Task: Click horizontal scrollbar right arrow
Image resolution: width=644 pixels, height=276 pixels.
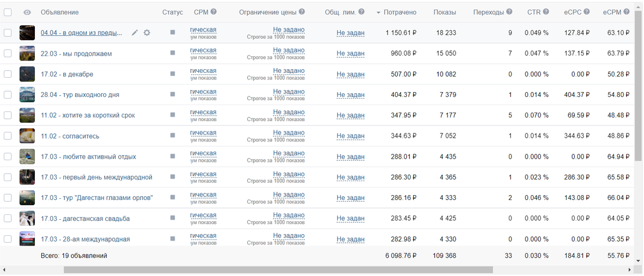Action: [631, 270]
